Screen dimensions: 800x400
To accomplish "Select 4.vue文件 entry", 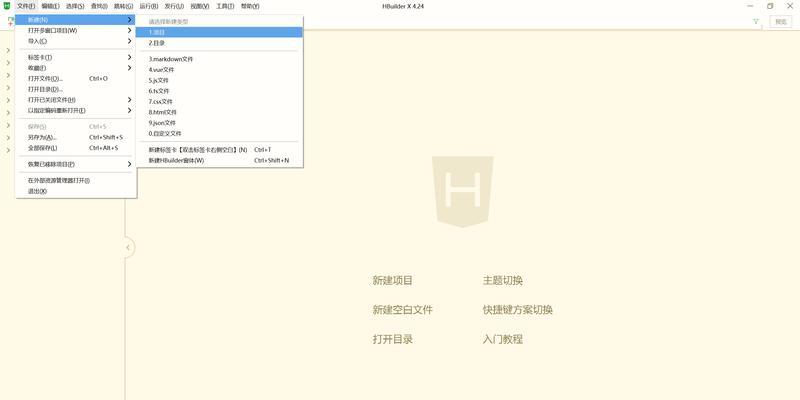I will click(219, 69).
